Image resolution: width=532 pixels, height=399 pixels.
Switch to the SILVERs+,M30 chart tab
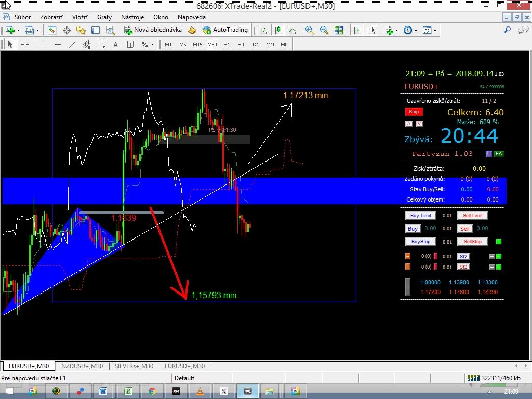134,366
